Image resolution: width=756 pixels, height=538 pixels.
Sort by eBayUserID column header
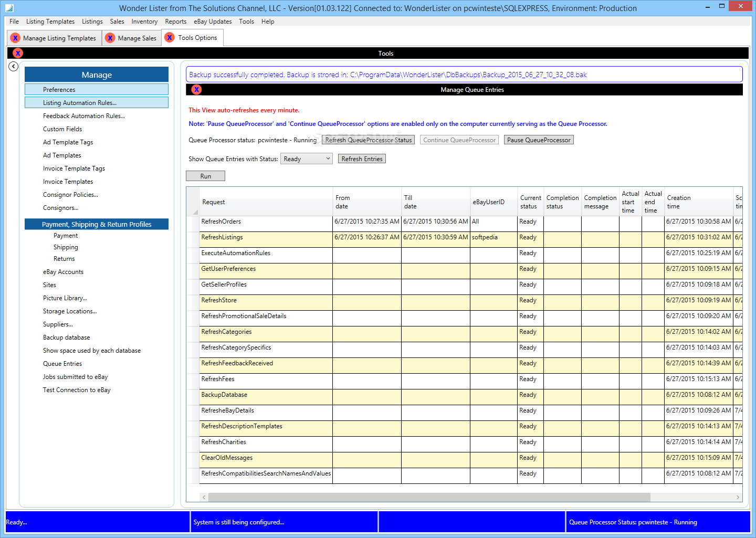point(493,202)
